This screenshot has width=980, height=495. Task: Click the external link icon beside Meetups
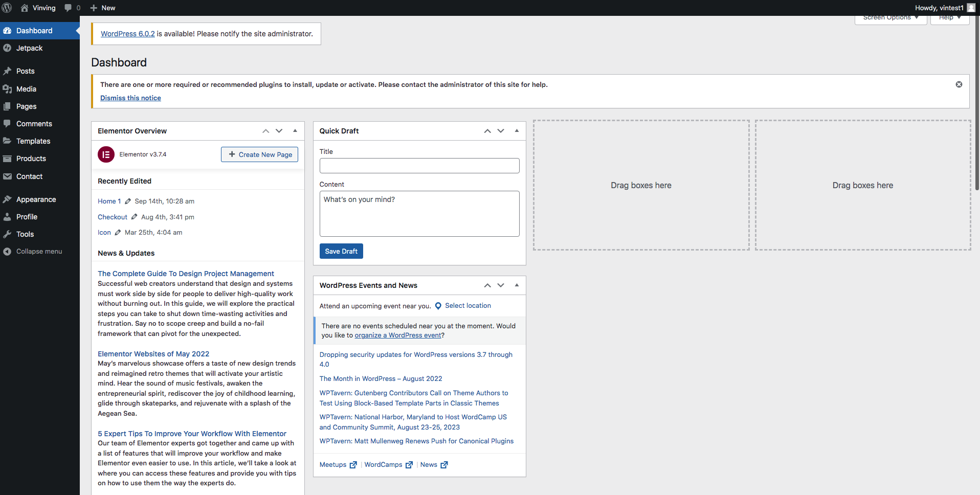coord(353,465)
